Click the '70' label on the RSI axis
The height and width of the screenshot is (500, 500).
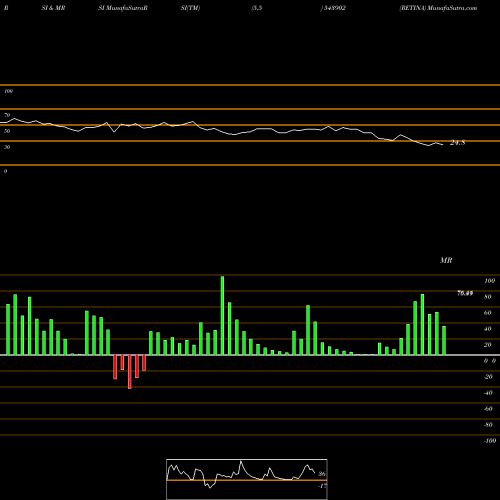pyautogui.click(x=7, y=115)
